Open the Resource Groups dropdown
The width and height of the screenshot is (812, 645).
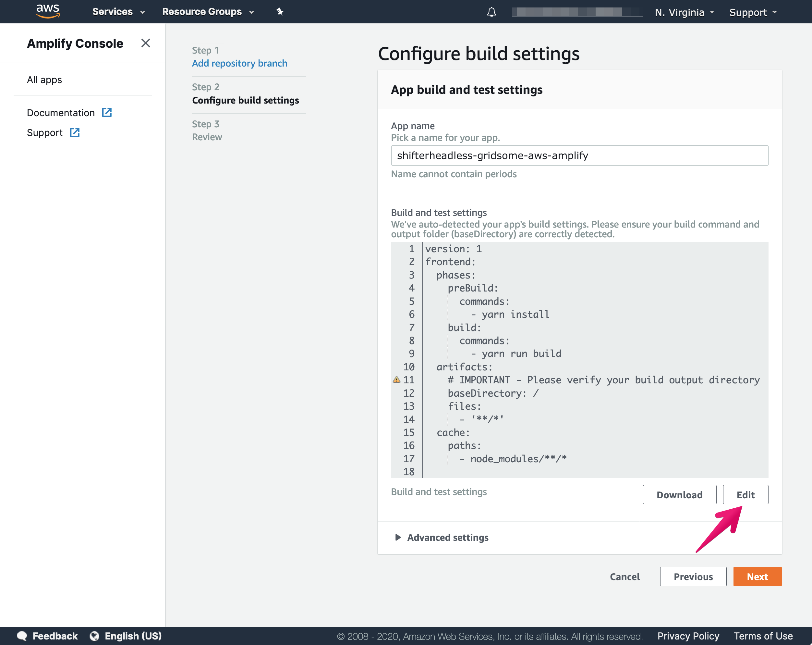click(x=208, y=12)
